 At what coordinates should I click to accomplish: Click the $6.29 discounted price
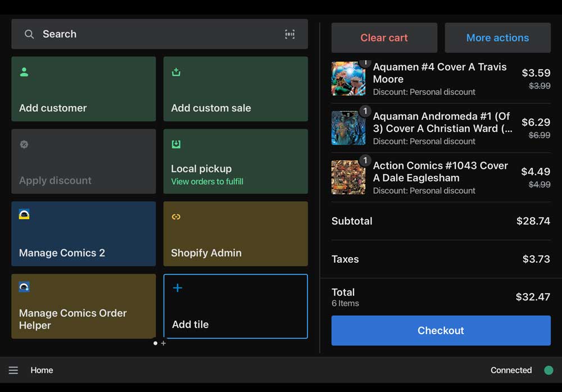coord(536,122)
